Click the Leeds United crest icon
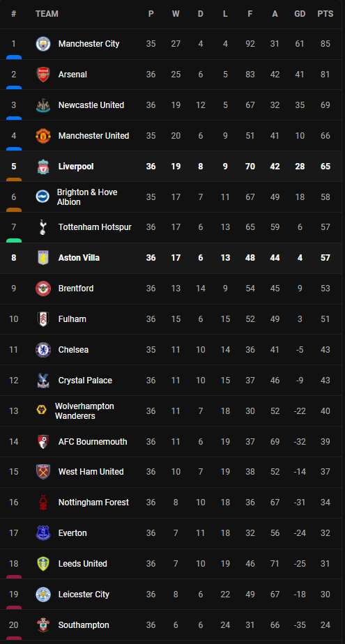 tap(43, 563)
